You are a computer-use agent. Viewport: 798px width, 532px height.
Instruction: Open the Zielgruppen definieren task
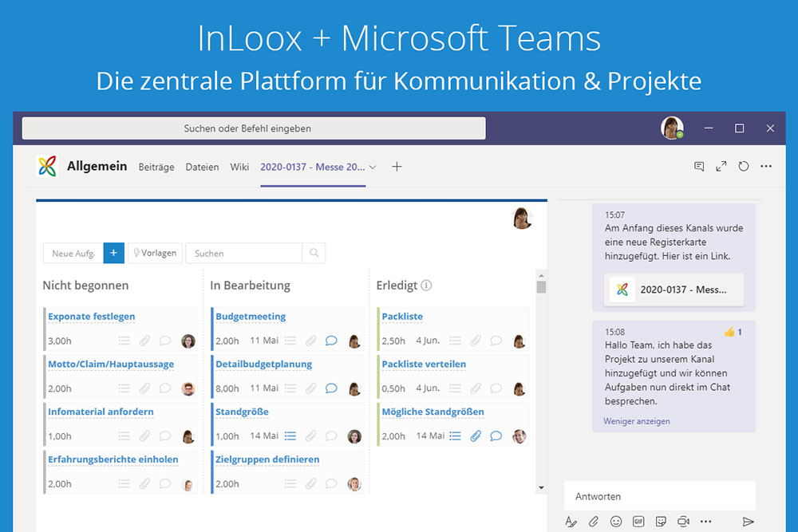[x=267, y=459]
